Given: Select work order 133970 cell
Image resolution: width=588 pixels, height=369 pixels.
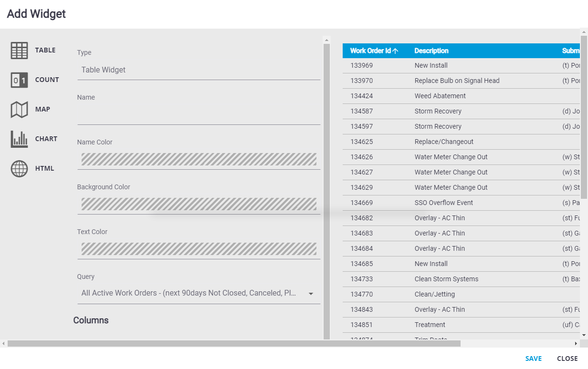Looking at the screenshot, I should point(361,81).
